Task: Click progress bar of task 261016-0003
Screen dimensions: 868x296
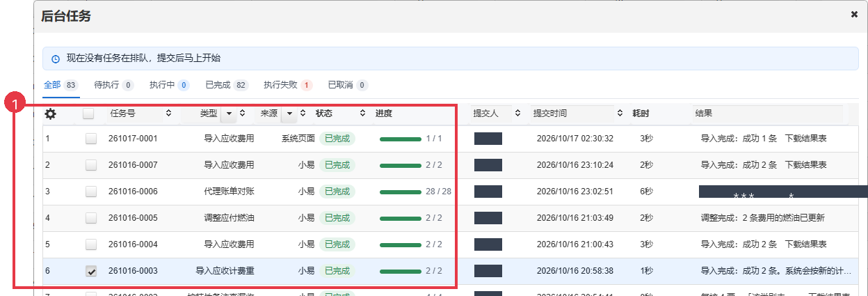Action: [401, 271]
